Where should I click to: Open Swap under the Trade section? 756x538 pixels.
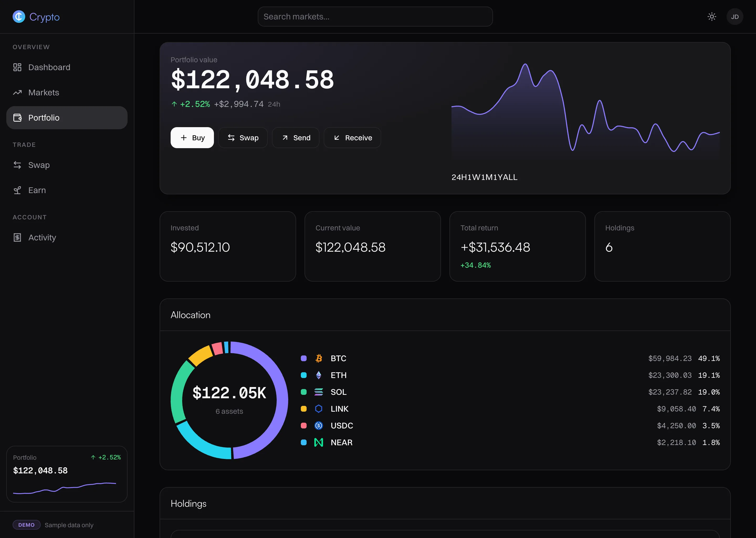(x=67, y=165)
